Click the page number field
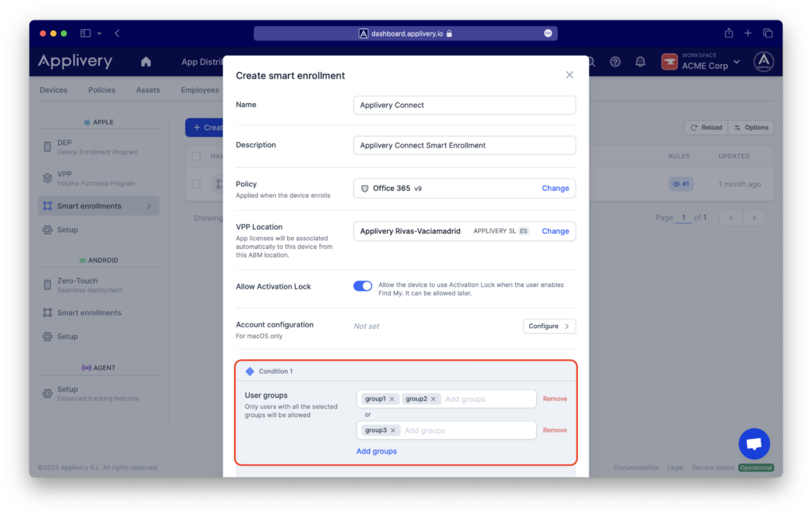This screenshot has width=812, height=516. (x=683, y=218)
